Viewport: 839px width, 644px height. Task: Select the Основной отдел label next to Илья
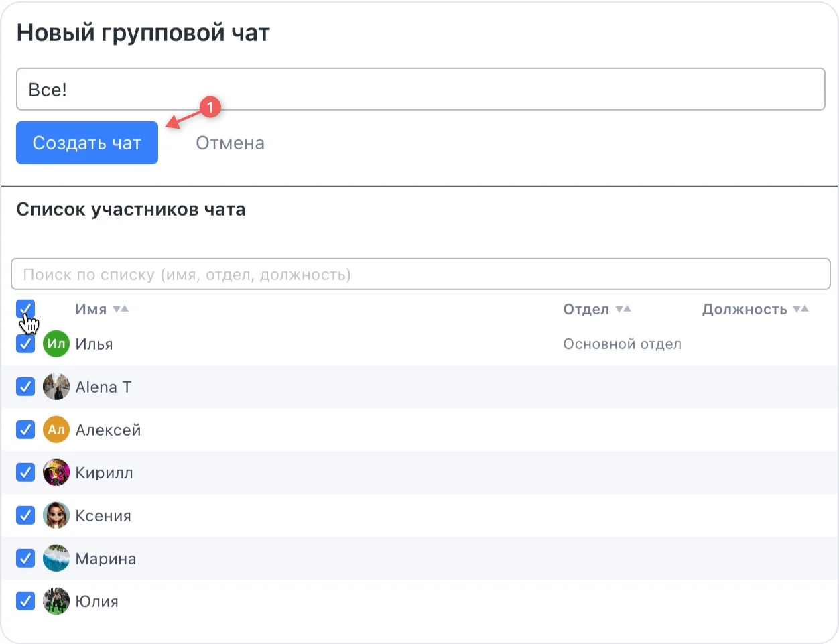tap(622, 344)
